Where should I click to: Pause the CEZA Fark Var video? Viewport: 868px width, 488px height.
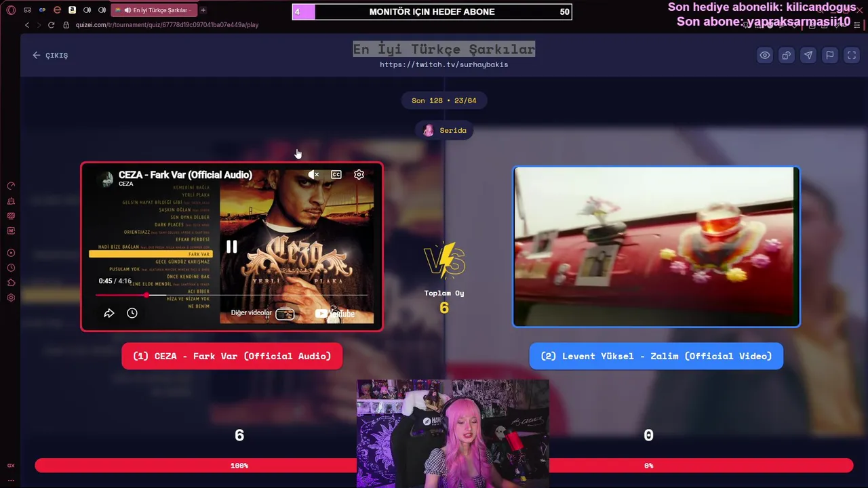tap(231, 247)
